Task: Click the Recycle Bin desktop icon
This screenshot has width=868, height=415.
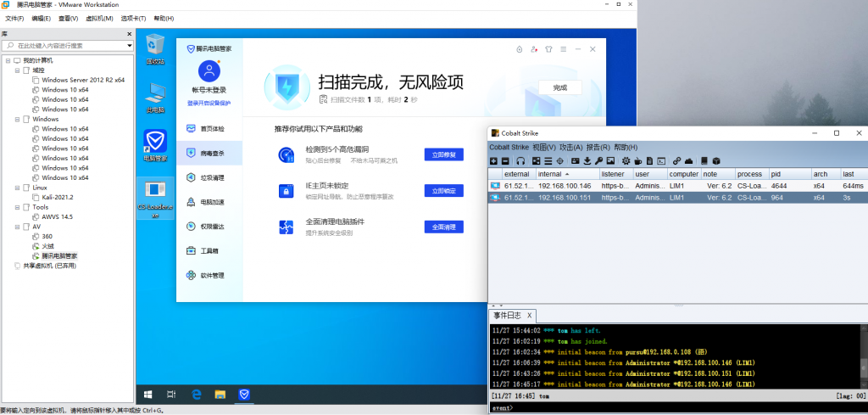Action: tap(155, 49)
